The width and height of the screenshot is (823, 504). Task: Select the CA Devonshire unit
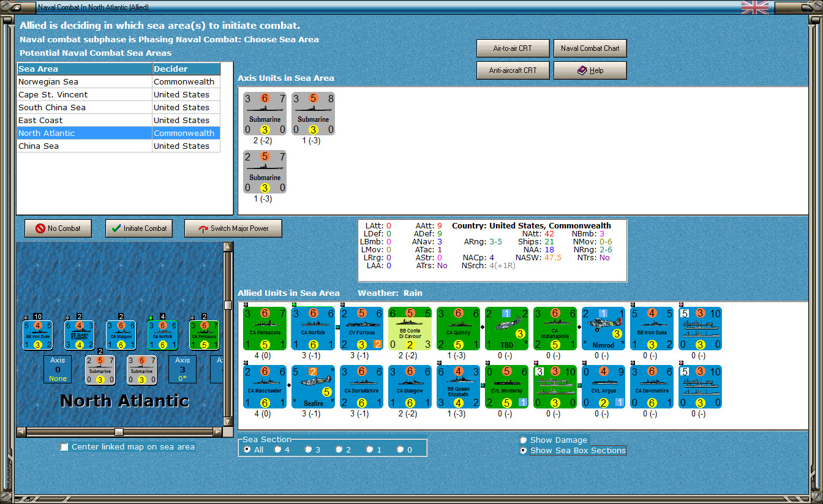(652, 387)
